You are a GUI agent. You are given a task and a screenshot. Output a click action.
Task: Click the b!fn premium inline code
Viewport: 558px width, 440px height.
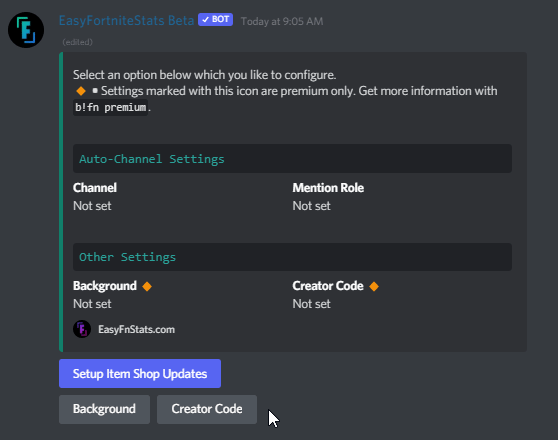coord(111,107)
